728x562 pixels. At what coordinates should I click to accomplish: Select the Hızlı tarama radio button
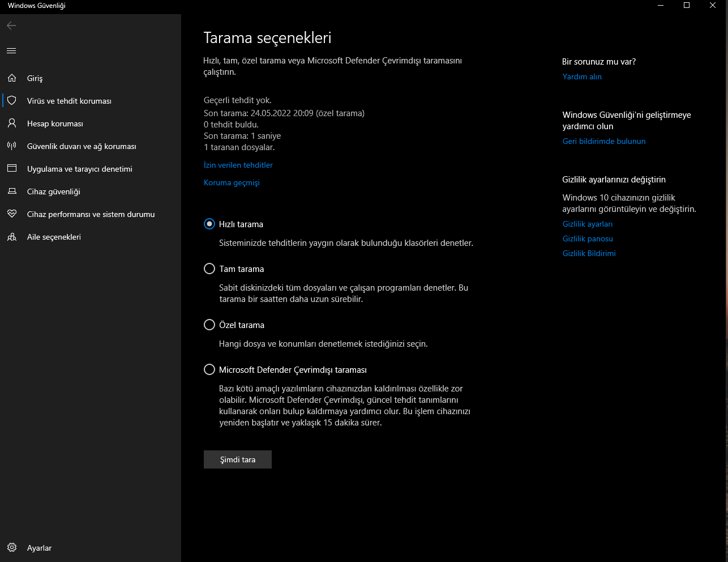click(209, 224)
